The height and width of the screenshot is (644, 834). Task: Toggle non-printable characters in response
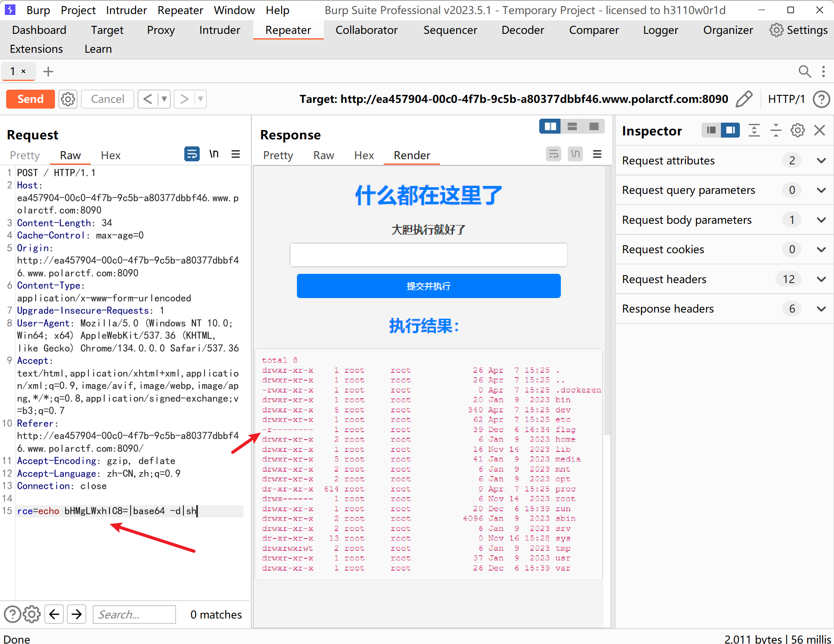[575, 154]
